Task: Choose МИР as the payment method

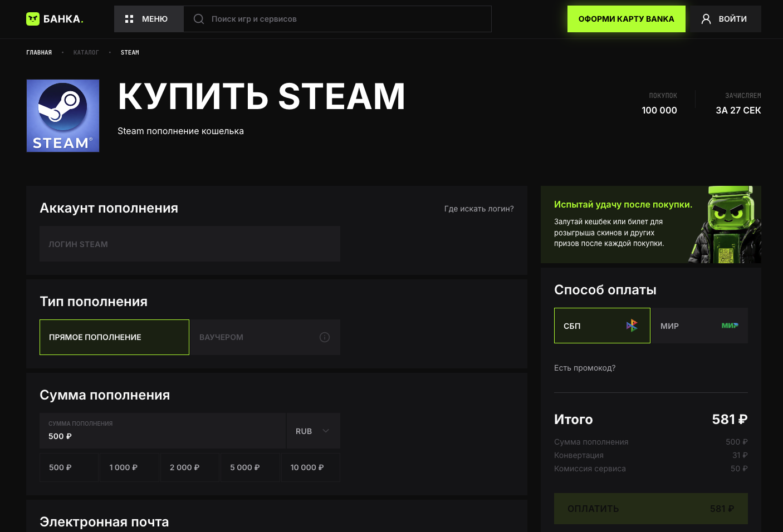Action: 699,326
